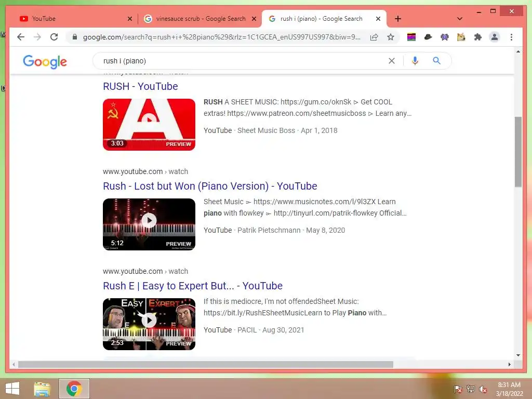Click the Patrik Pietschmann channel text
The image size is (532, 399).
coord(269,230)
